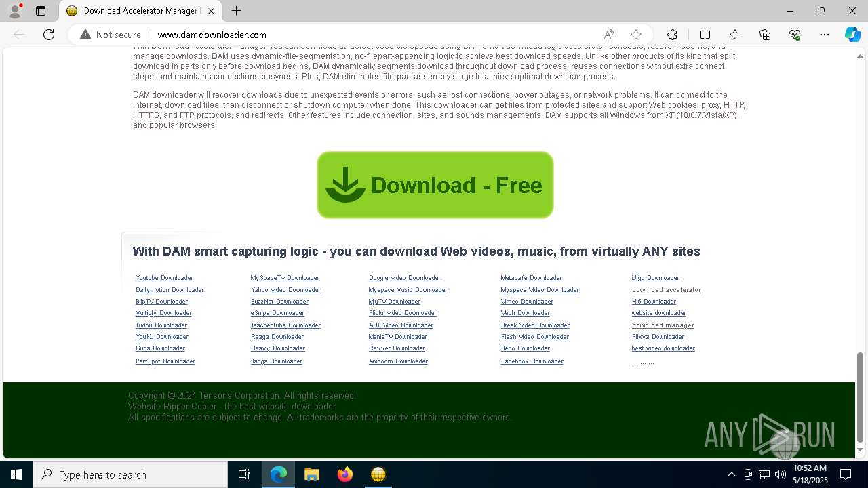Image resolution: width=868 pixels, height=488 pixels.
Task: Open the TeacherTube Downloader link
Action: 285,325
